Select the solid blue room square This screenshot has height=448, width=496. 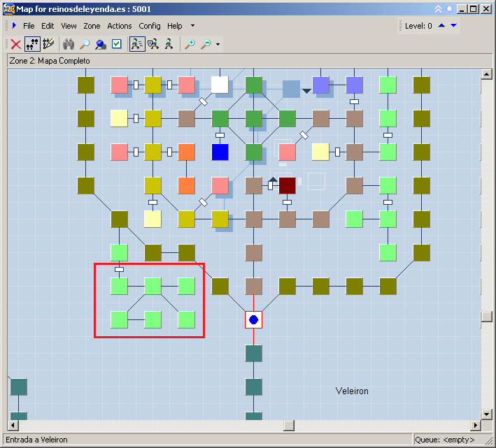tap(220, 152)
